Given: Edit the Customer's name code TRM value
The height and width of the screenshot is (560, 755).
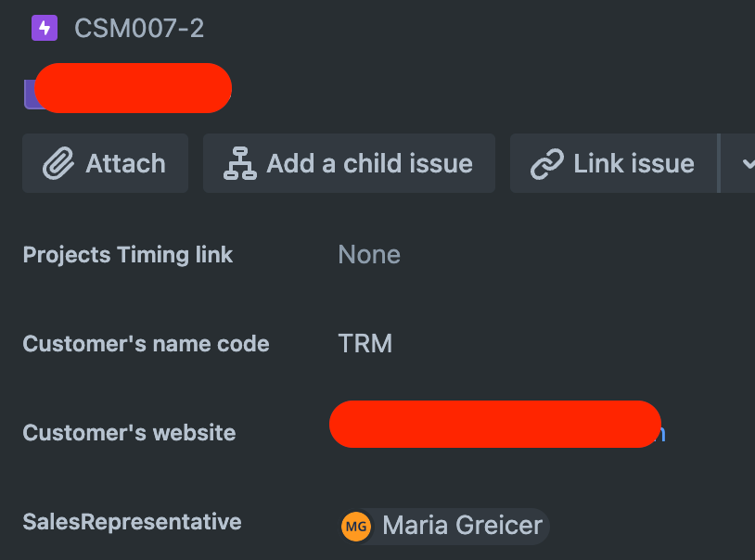Looking at the screenshot, I should [x=365, y=343].
